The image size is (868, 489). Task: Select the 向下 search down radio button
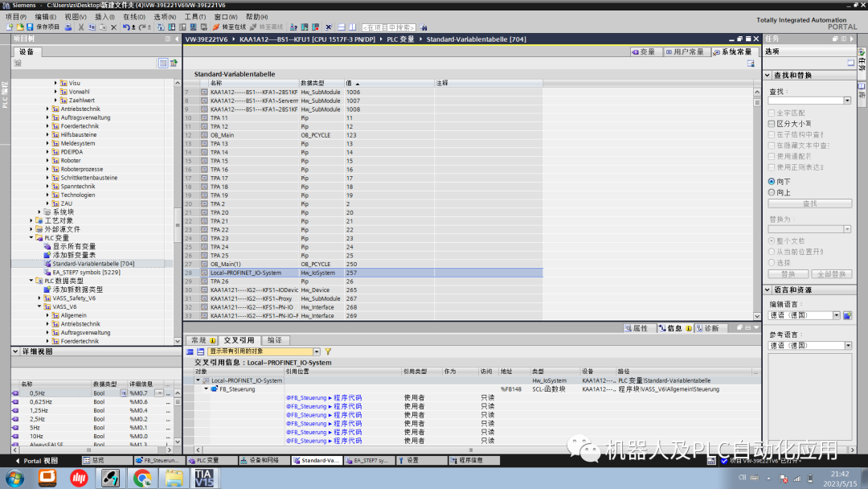pyautogui.click(x=771, y=182)
